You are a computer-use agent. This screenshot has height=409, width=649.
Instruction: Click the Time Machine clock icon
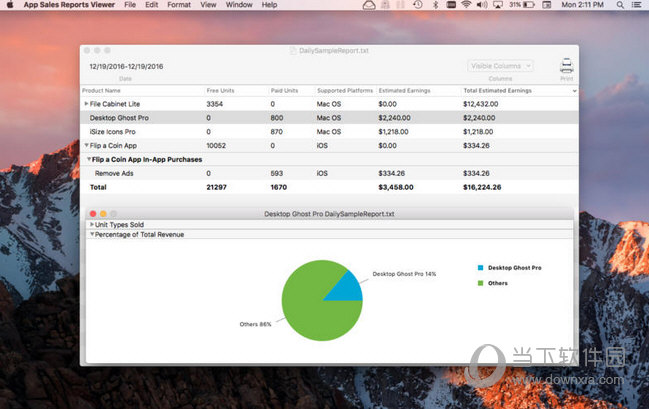point(418,5)
